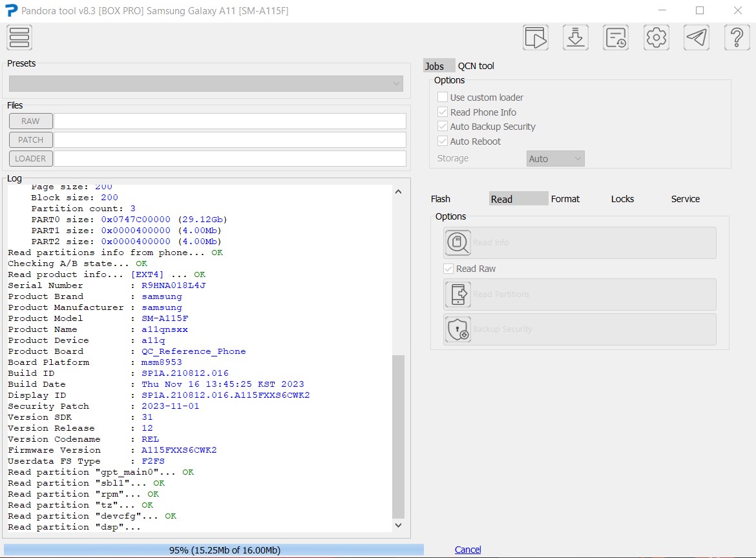The width and height of the screenshot is (756, 558).
Task: Click the log scroll down arrow
Action: click(x=398, y=525)
